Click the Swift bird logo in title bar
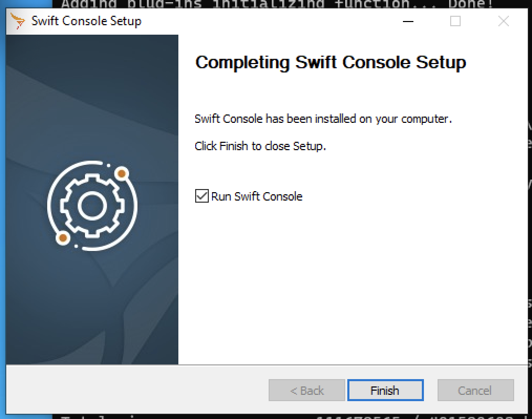The width and height of the screenshot is (532, 419). pyautogui.click(x=17, y=21)
